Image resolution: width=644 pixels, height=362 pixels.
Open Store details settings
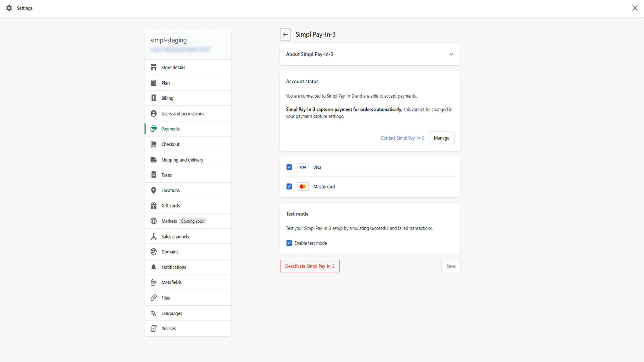click(188, 68)
